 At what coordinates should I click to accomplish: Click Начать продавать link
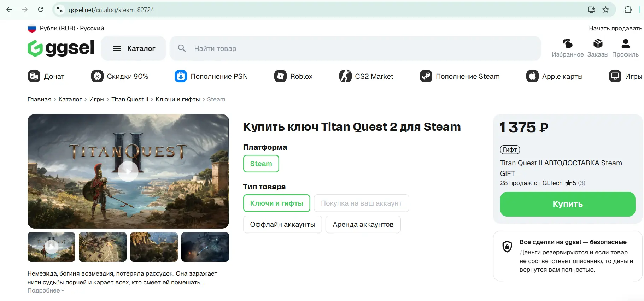(x=615, y=28)
